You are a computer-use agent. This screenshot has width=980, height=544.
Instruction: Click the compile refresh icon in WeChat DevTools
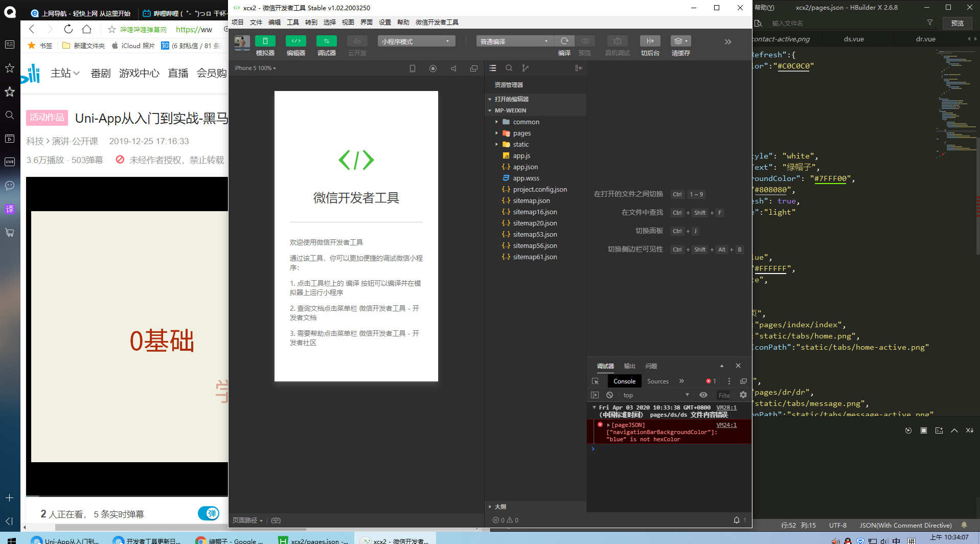564,41
